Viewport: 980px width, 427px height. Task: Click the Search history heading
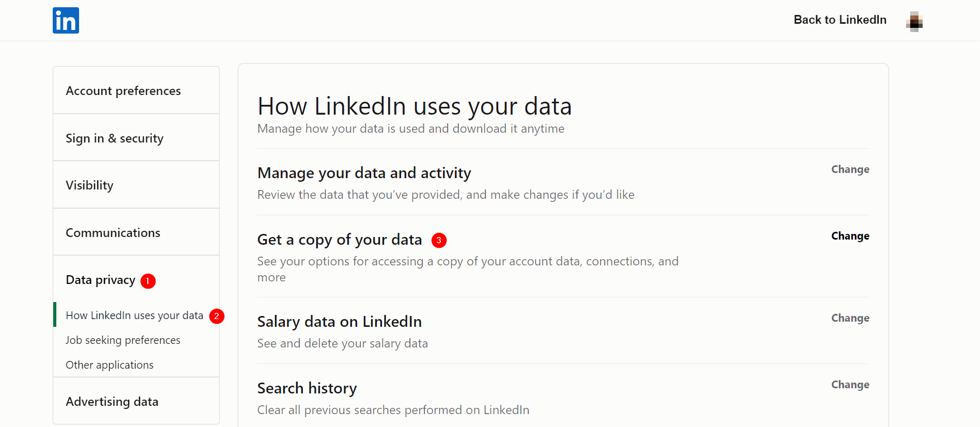[x=307, y=388]
